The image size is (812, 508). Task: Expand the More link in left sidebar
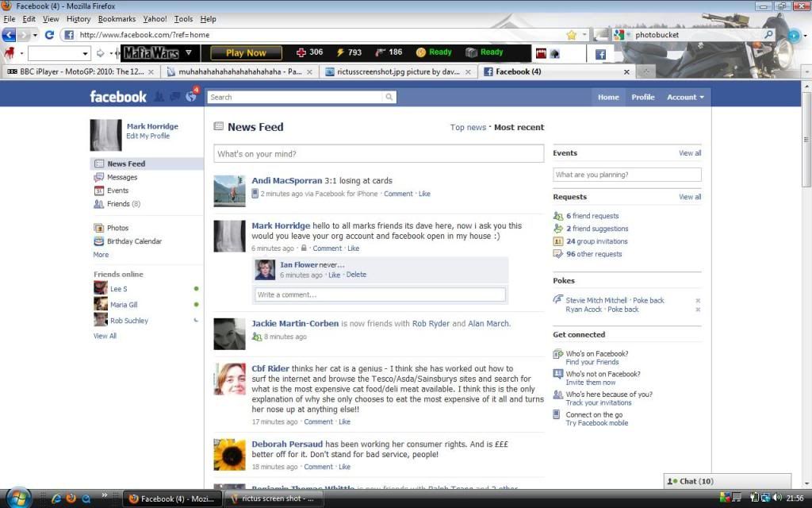[x=101, y=255]
